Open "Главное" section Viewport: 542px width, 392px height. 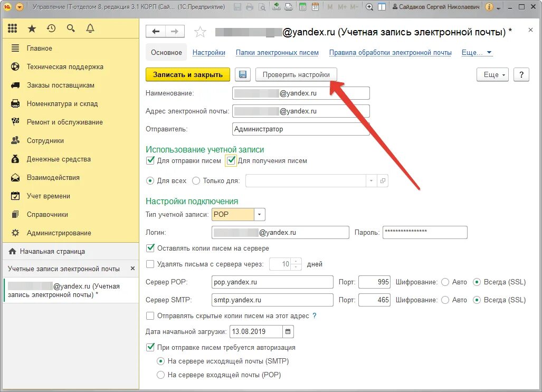point(71,49)
